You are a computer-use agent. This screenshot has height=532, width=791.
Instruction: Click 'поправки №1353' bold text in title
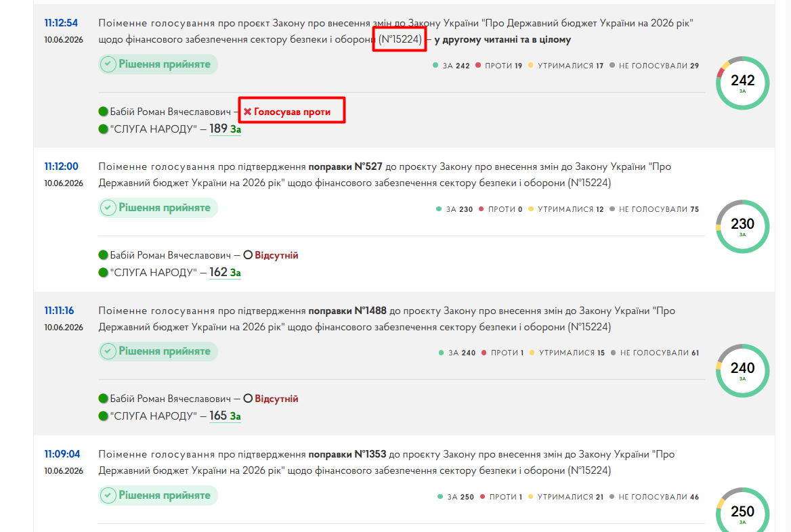(347, 454)
